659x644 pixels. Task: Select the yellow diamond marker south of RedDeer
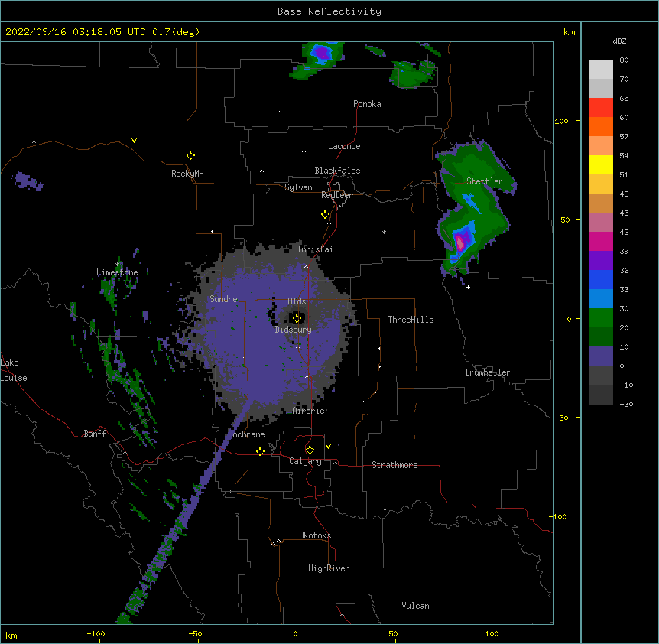click(325, 215)
